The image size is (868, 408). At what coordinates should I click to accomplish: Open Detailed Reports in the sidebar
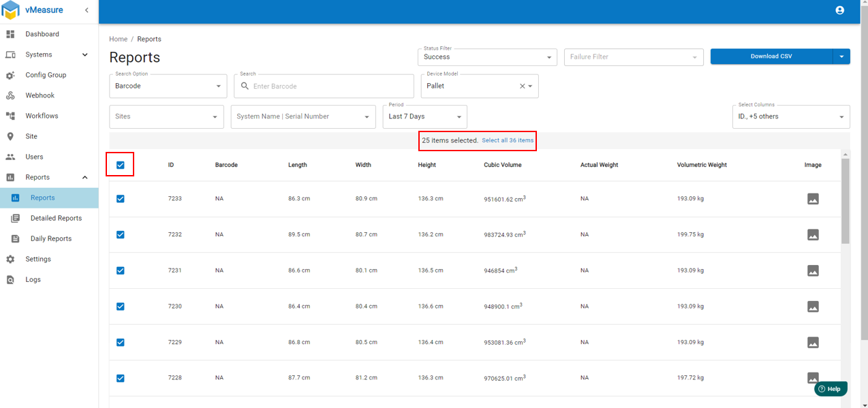(56, 218)
